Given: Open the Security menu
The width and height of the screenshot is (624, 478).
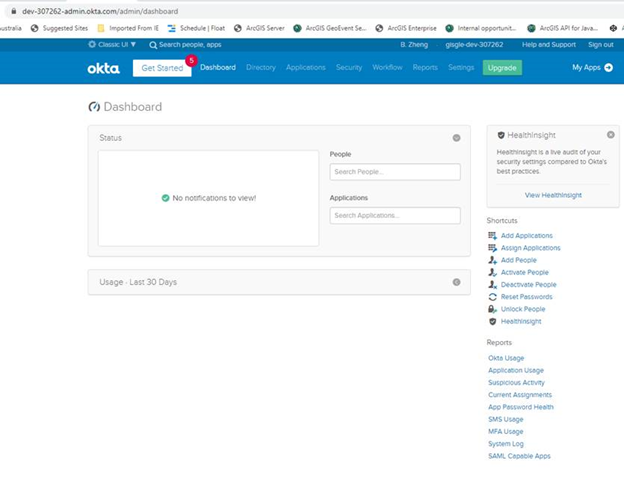Looking at the screenshot, I should (x=349, y=67).
